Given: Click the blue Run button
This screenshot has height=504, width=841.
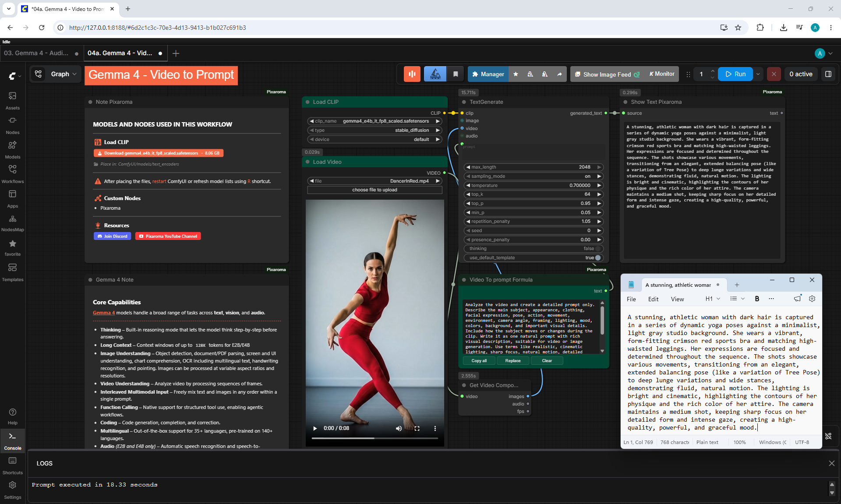Looking at the screenshot, I should pos(735,74).
